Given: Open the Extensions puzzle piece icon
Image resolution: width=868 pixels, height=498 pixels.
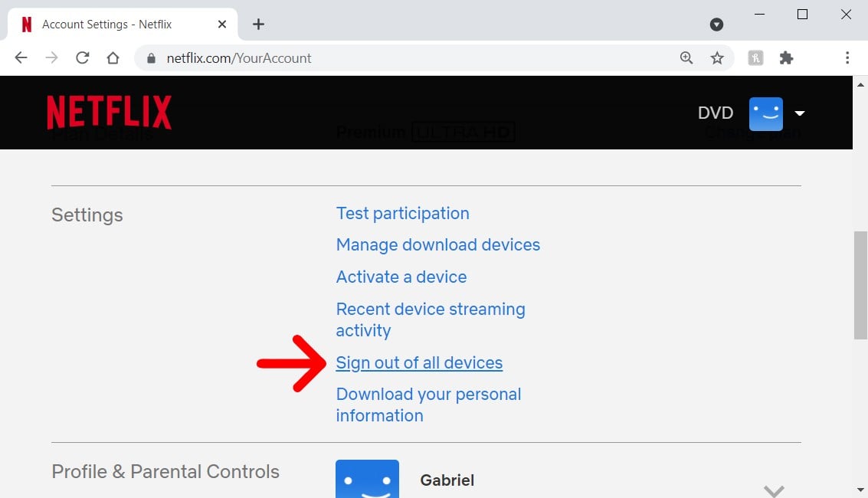Looking at the screenshot, I should coord(786,58).
